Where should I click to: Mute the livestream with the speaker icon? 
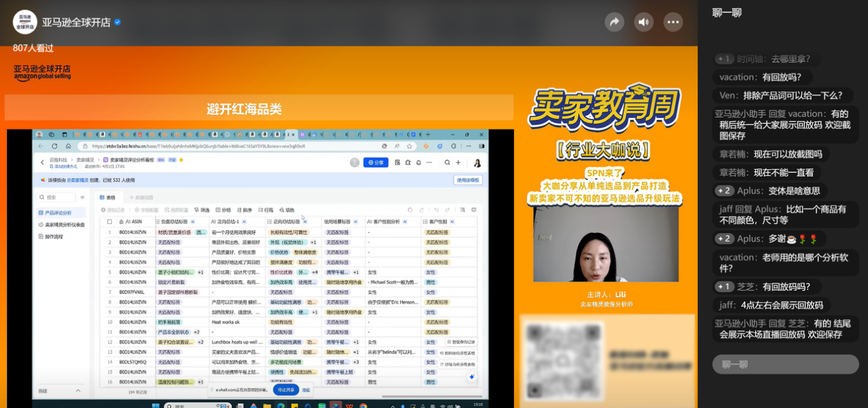(644, 22)
